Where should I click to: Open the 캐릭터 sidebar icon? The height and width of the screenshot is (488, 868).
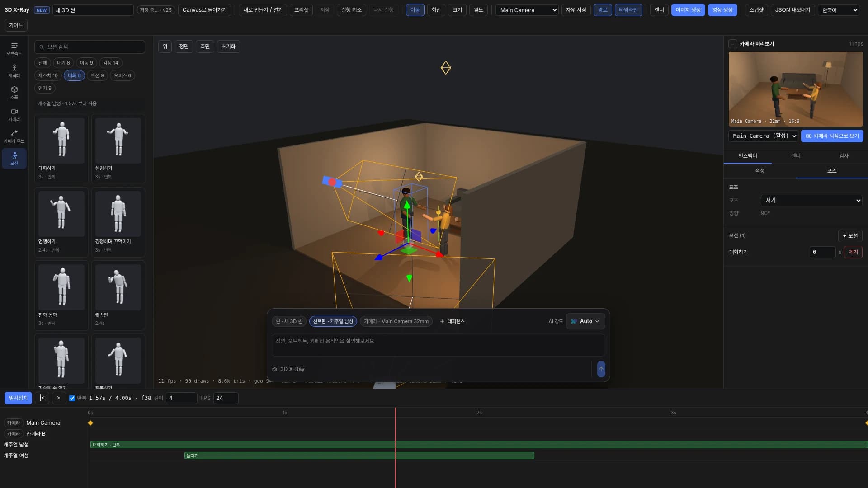click(x=14, y=71)
